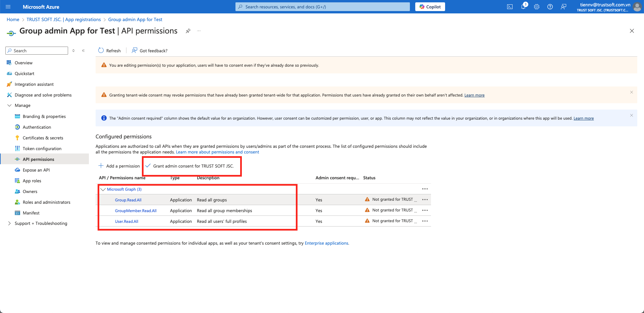Collapse the Microsoft Graph permissions group
The image size is (644, 313).
pos(103,189)
